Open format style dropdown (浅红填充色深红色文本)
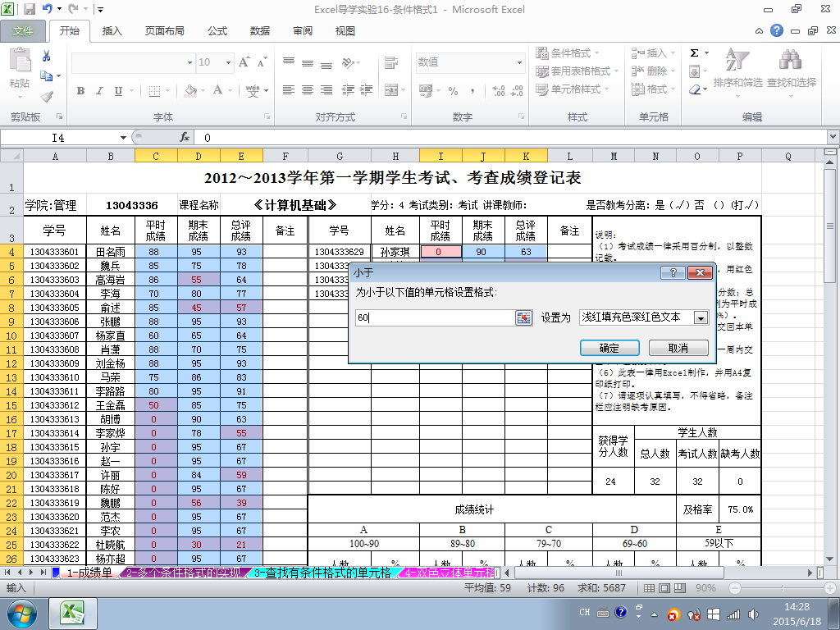 701,317
